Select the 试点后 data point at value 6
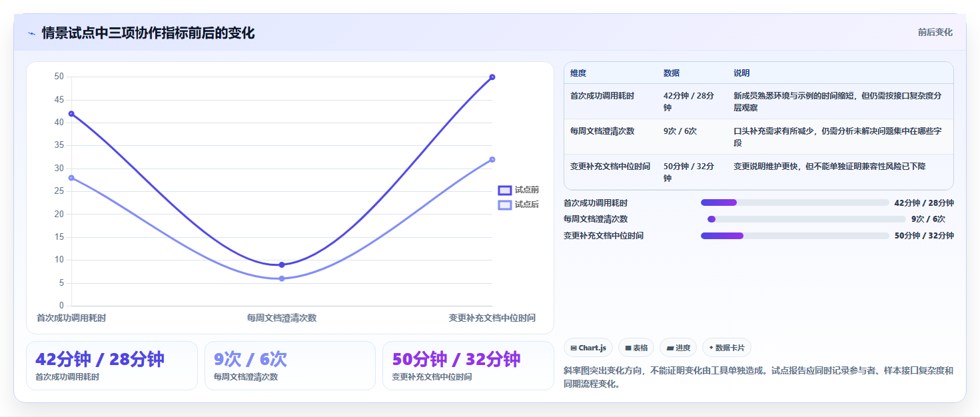Screen dimensions: 980x417 [x=282, y=278]
